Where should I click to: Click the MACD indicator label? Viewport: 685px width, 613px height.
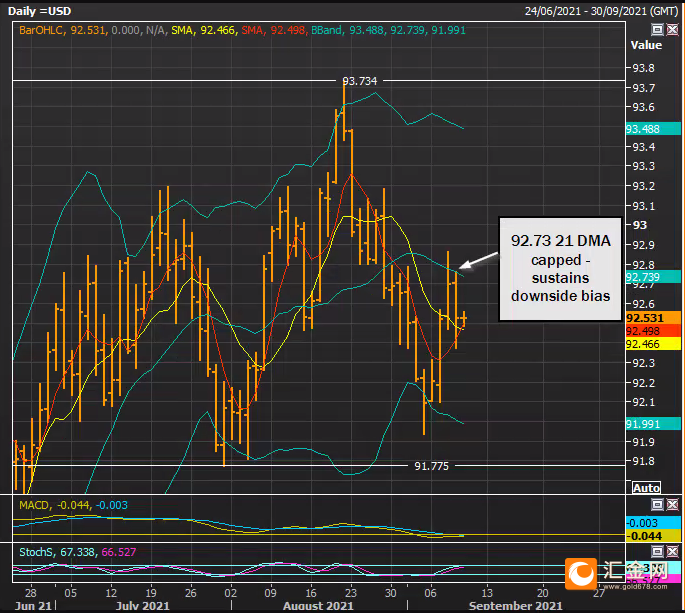click(36, 505)
